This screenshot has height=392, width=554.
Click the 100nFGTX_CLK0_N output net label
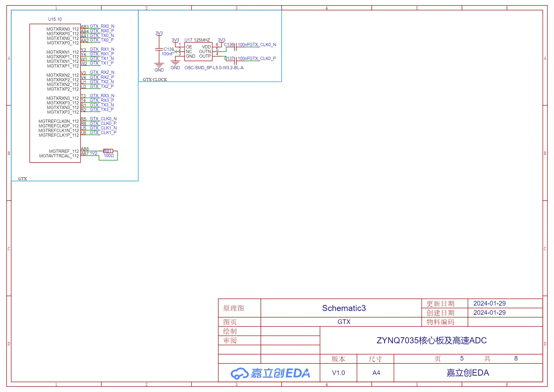[257, 45]
